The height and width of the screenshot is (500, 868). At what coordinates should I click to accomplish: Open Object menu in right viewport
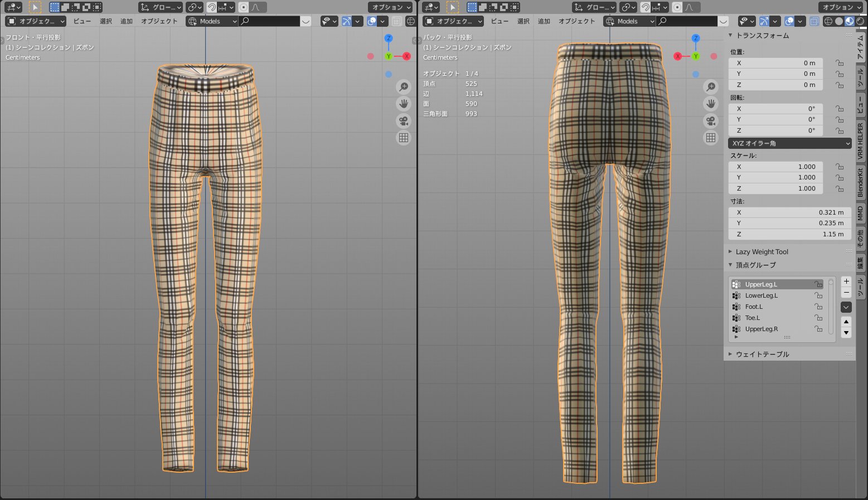point(577,21)
